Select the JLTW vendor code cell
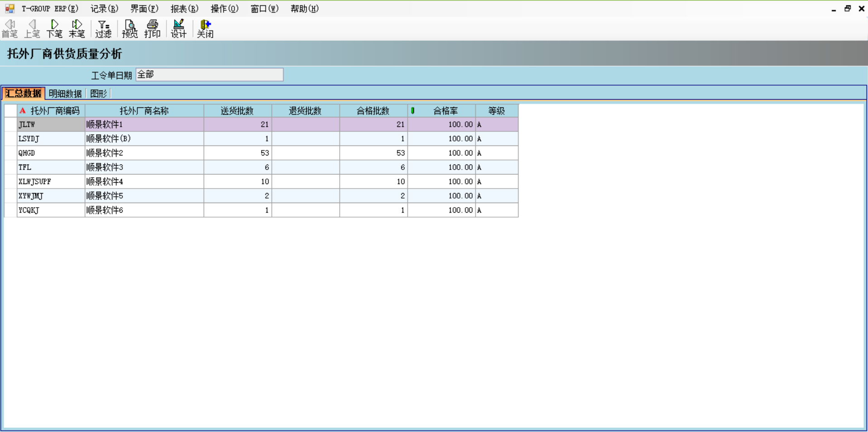 pyautogui.click(x=51, y=124)
